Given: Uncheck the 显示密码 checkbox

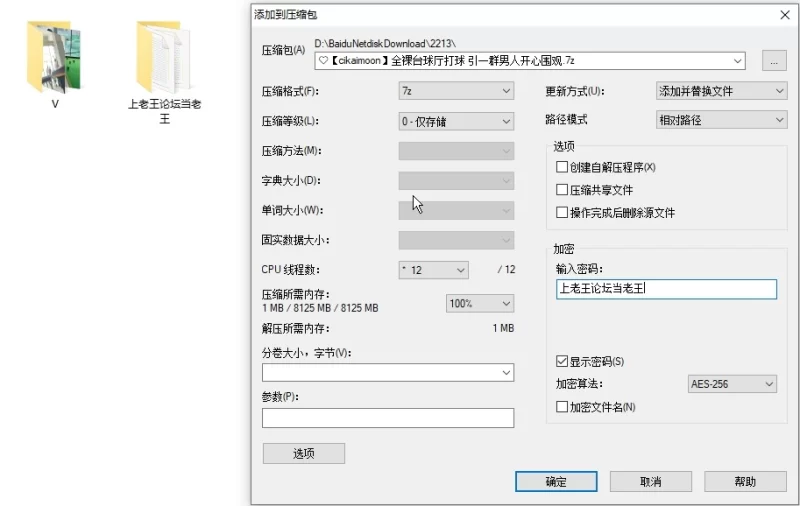Looking at the screenshot, I should (x=561, y=361).
